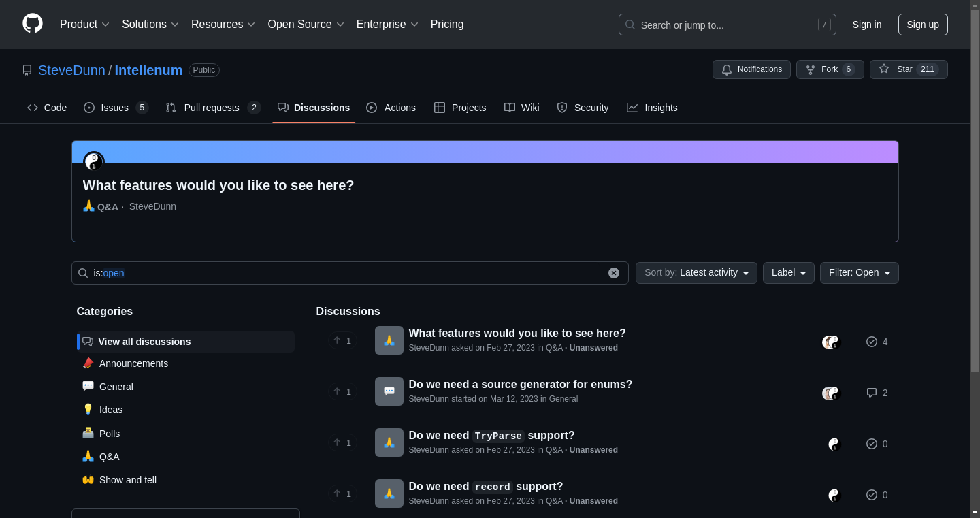
Task: Click the Insights graph icon
Action: pos(632,108)
